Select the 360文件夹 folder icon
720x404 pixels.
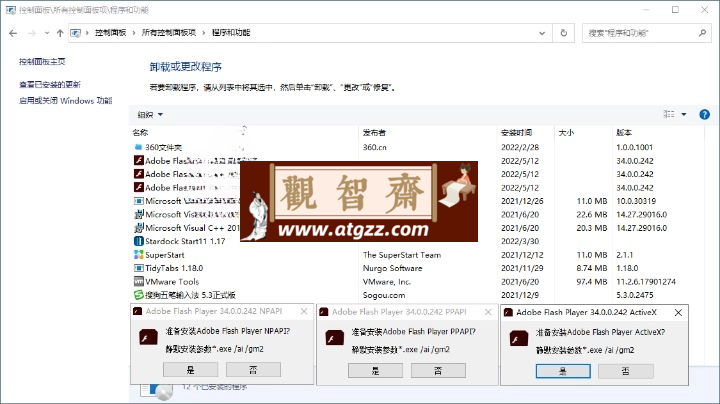138,147
